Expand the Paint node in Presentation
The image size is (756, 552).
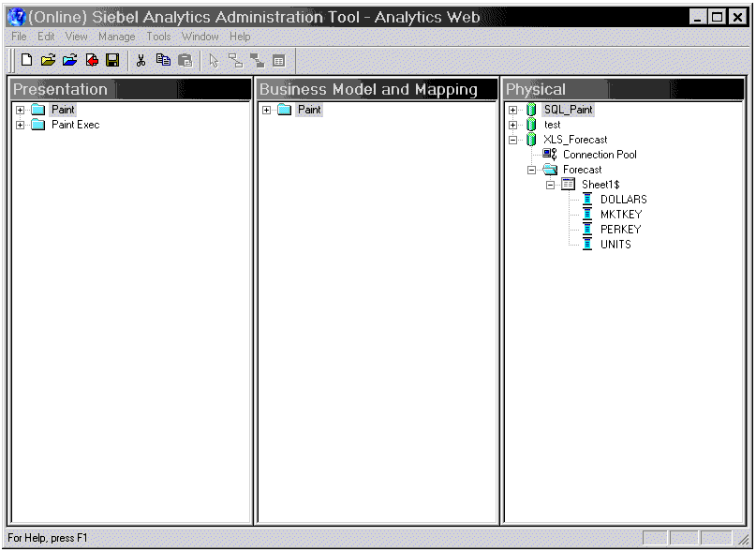coord(20,110)
